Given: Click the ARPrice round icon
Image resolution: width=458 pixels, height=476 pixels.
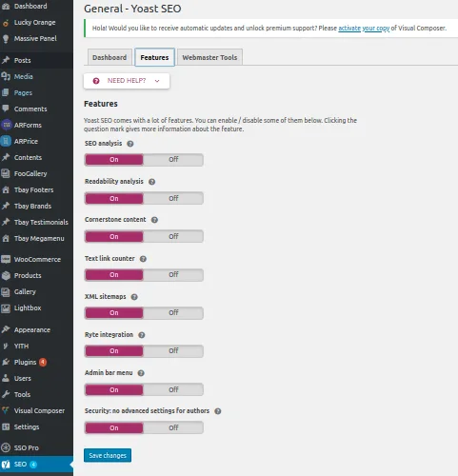Looking at the screenshot, I should point(6,141).
